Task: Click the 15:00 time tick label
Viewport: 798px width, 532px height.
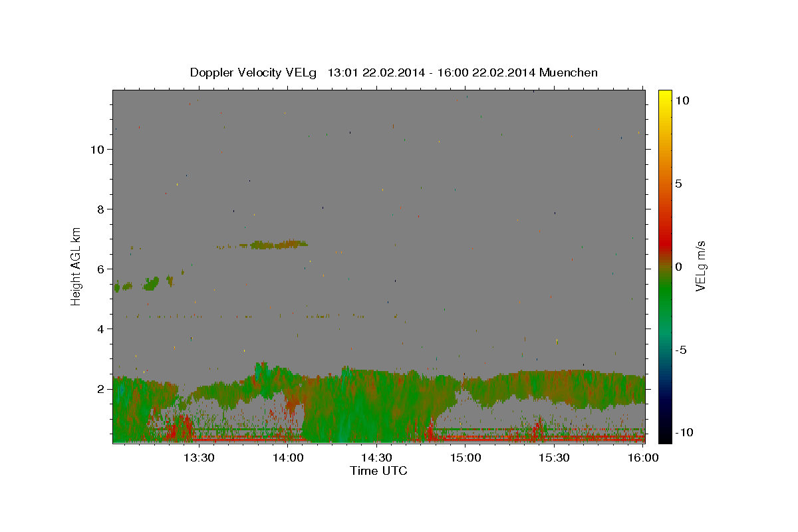Action: [x=466, y=458]
